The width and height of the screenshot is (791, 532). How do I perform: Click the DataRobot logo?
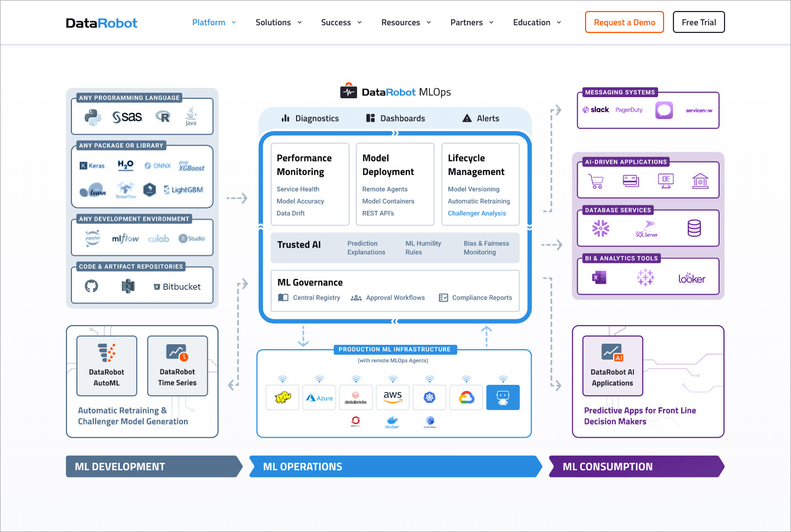[x=102, y=23]
